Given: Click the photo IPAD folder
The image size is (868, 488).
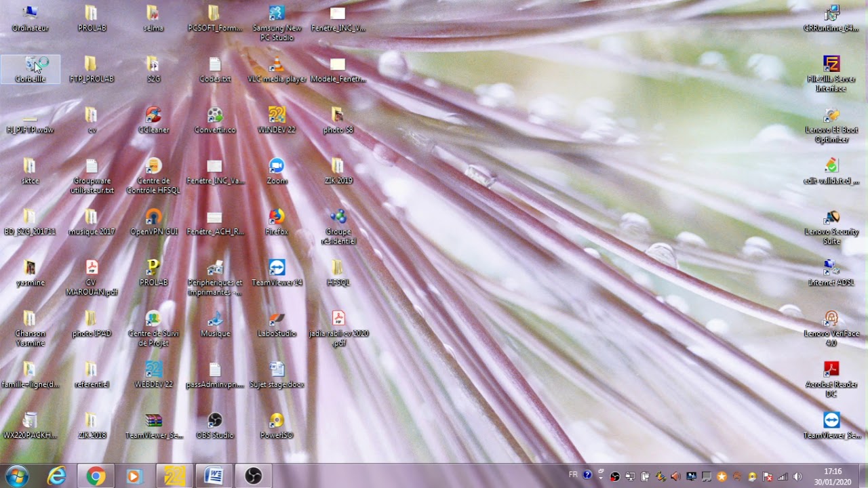Looking at the screenshot, I should [x=92, y=323].
